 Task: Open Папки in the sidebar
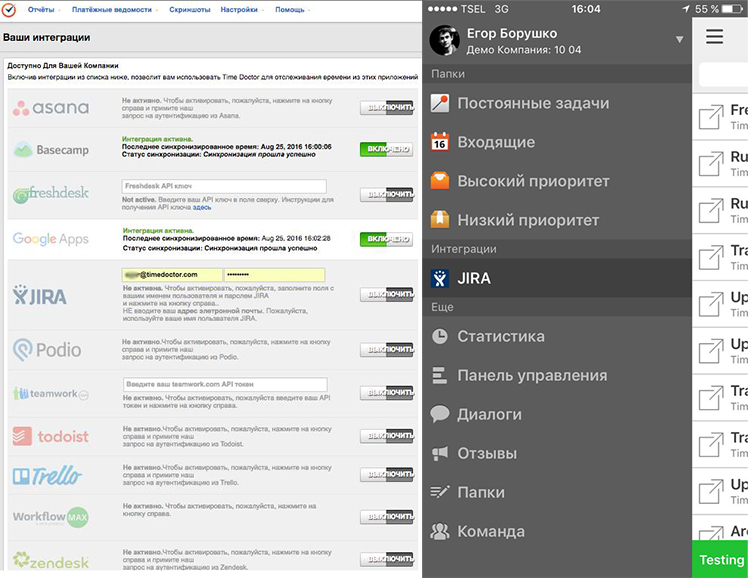(x=557, y=492)
